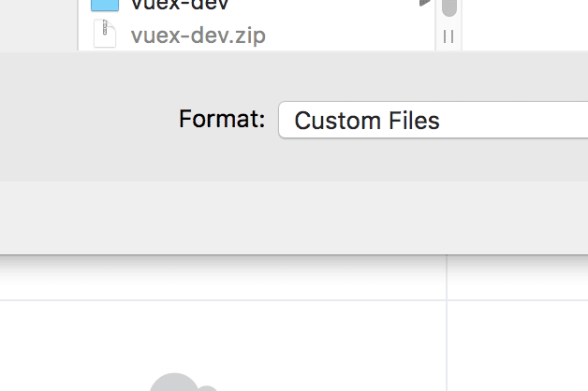Image resolution: width=588 pixels, height=391 pixels.
Task: Click the horizontal divider line on the page
Action: click(x=225, y=300)
